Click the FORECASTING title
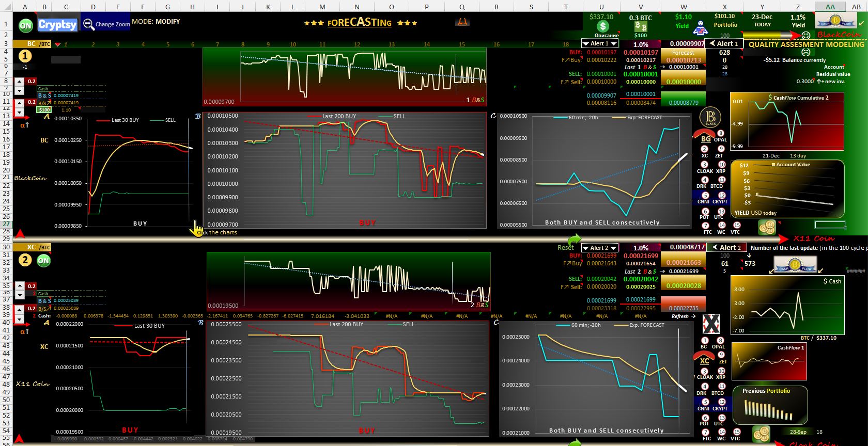868x446 pixels. [x=360, y=23]
